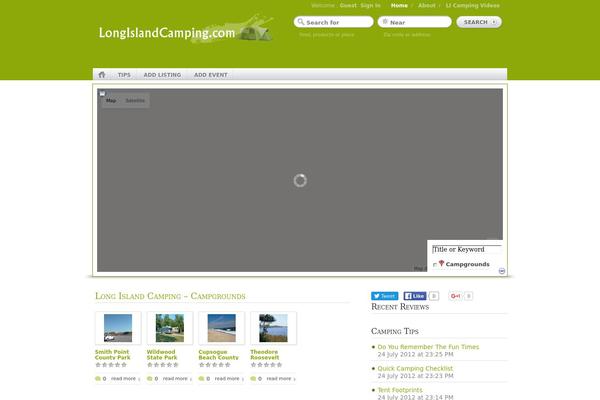
Task: Open Theodore Roosevelt title link
Action: (x=265, y=354)
